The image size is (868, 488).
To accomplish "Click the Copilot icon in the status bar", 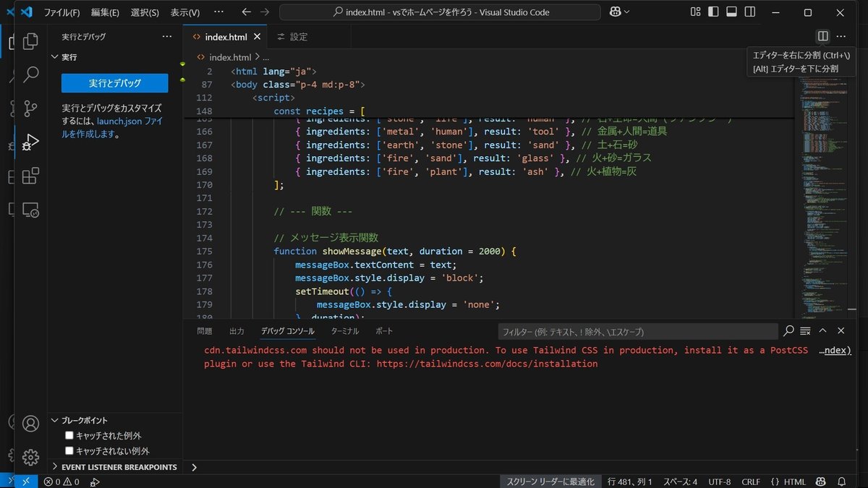I will [x=821, y=481].
